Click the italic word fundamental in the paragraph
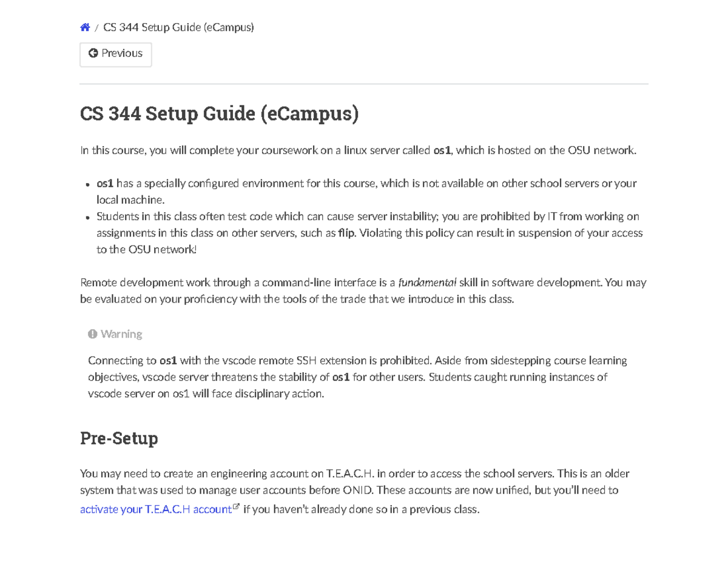The image size is (728, 562). pos(430,282)
